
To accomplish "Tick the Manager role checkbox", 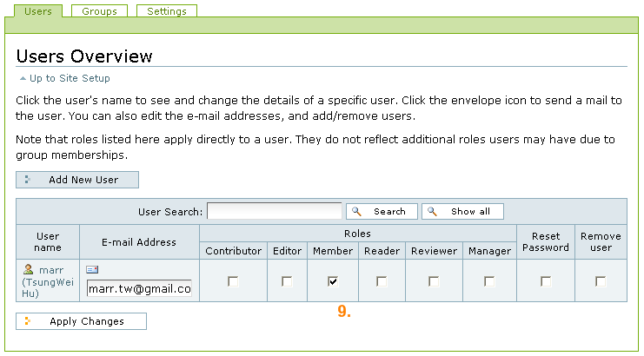I will 489,281.
